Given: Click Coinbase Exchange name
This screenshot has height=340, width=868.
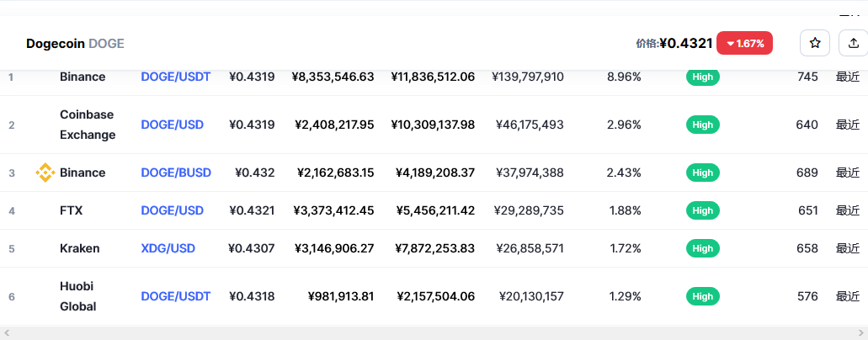Looking at the screenshot, I should [x=87, y=125].
